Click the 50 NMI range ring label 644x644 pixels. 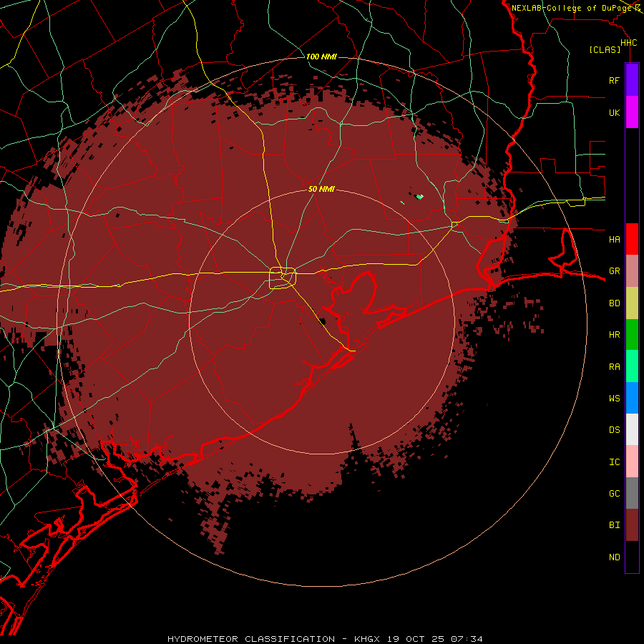pos(321,189)
